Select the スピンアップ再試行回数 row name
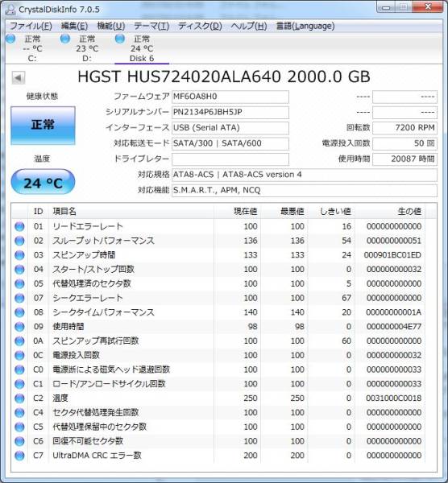Screen dimensions: 448x483 pyautogui.click(x=95, y=341)
